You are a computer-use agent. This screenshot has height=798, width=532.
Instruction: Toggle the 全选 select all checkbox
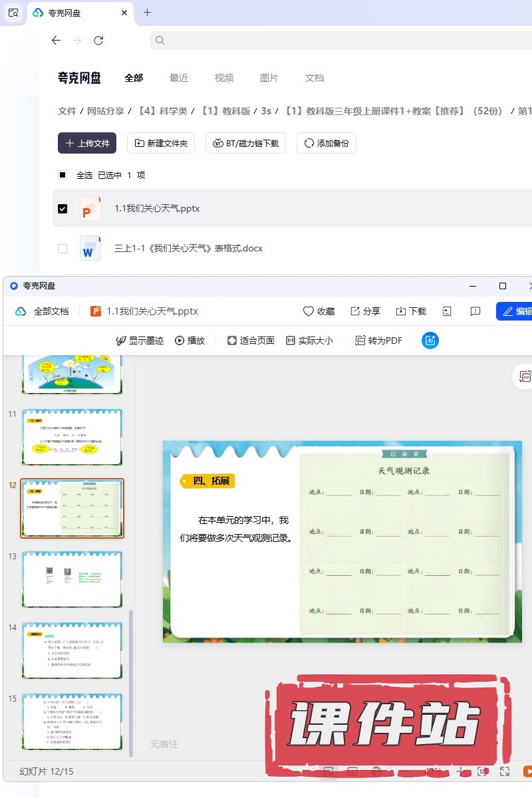[x=63, y=175]
